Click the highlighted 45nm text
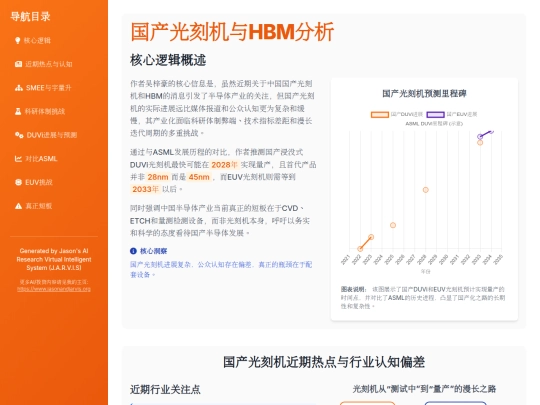This screenshot has width=540, height=405. click(199, 177)
